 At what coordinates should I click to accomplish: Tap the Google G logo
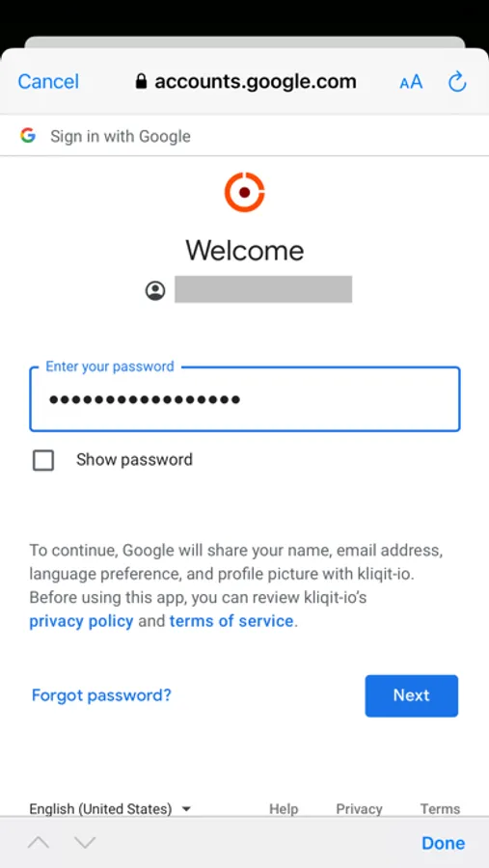28,136
